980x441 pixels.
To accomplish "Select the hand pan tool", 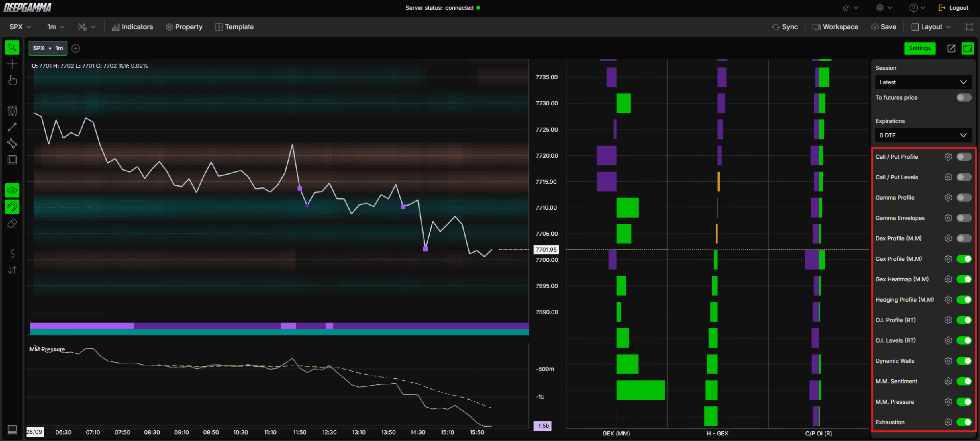I will [x=12, y=81].
